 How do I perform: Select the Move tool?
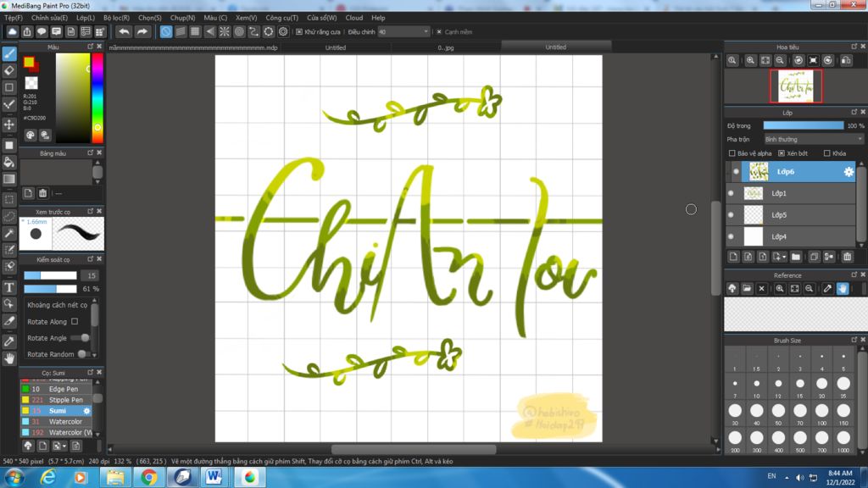pyautogui.click(x=9, y=124)
